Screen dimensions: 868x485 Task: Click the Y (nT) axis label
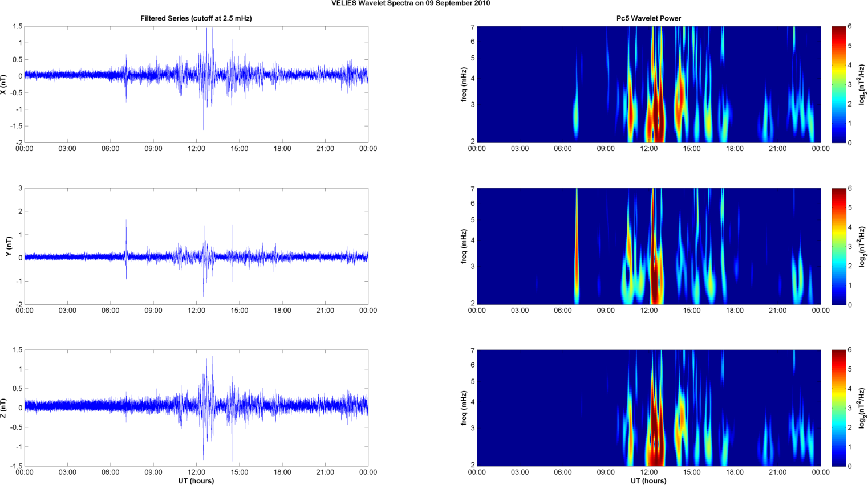point(9,246)
